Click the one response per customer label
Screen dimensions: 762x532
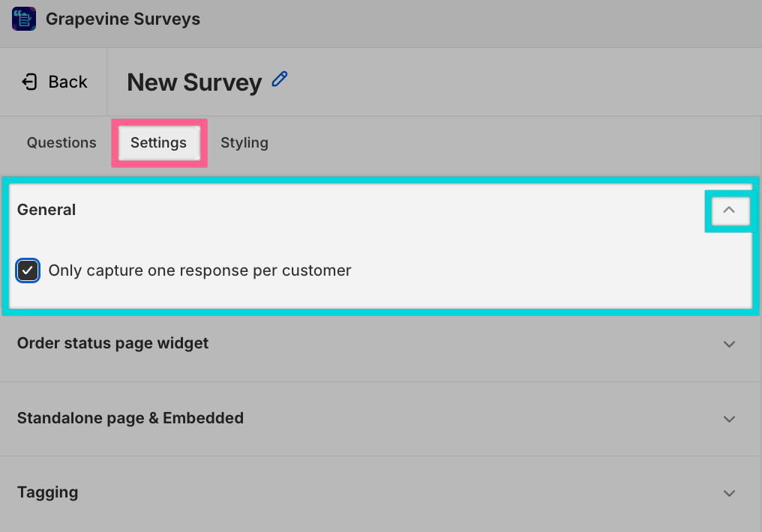coord(199,270)
